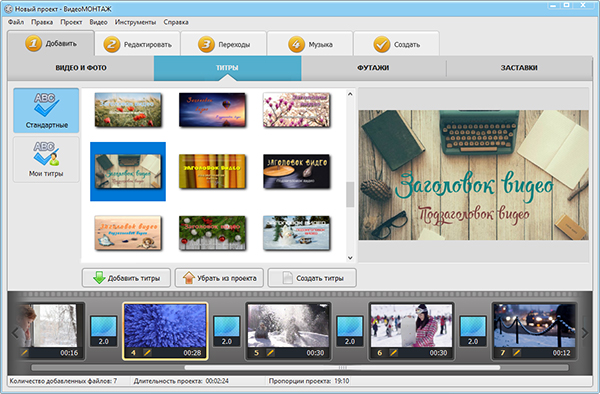Screen dimensions: 600x394
Task: Open transition icon between 00:16 clip and clip 4
Action: (104, 331)
